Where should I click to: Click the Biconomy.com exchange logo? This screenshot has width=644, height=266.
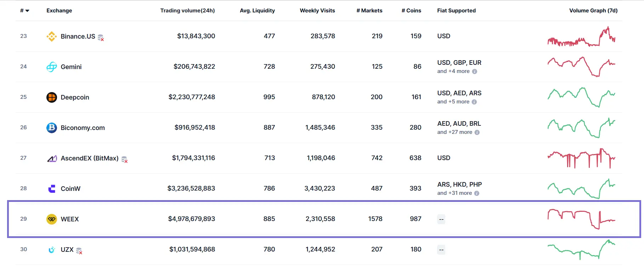click(52, 128)
